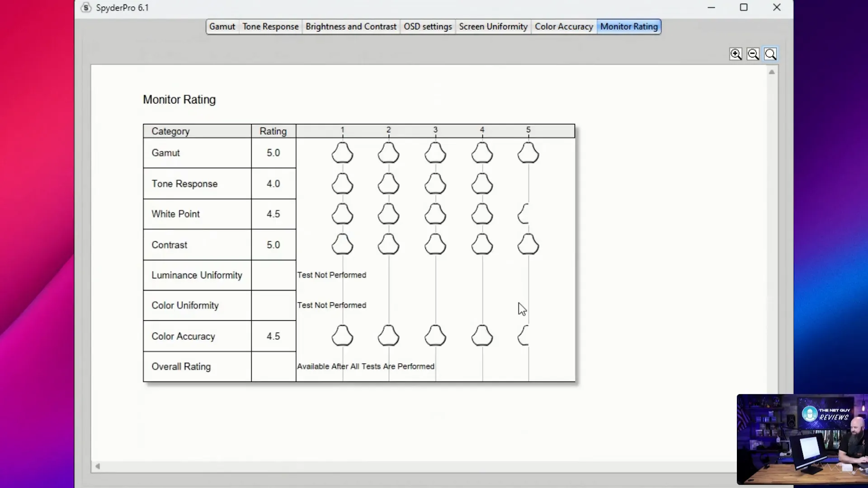Click the zoom in icon
Viewport: 868px width, 488px height.
[736, 54]
